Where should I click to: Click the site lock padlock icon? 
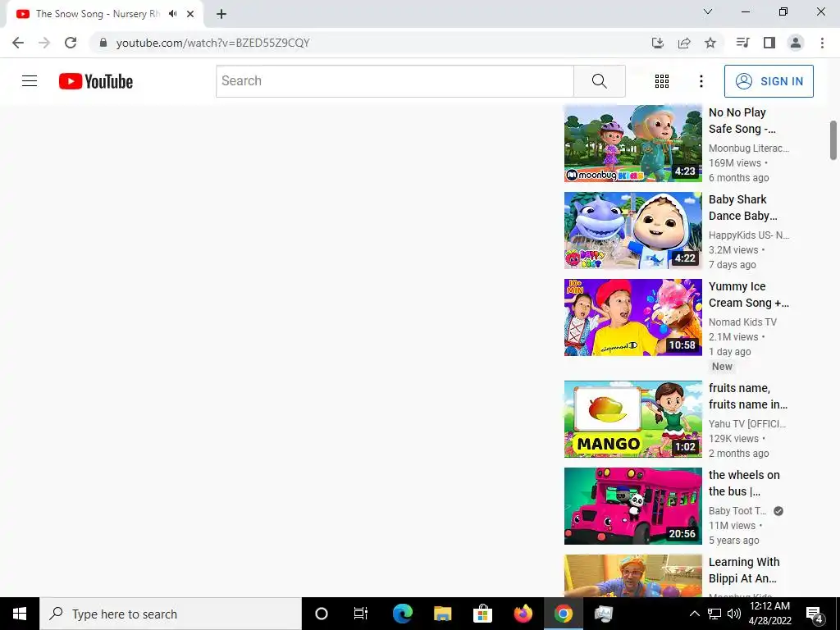coord(103,43)
